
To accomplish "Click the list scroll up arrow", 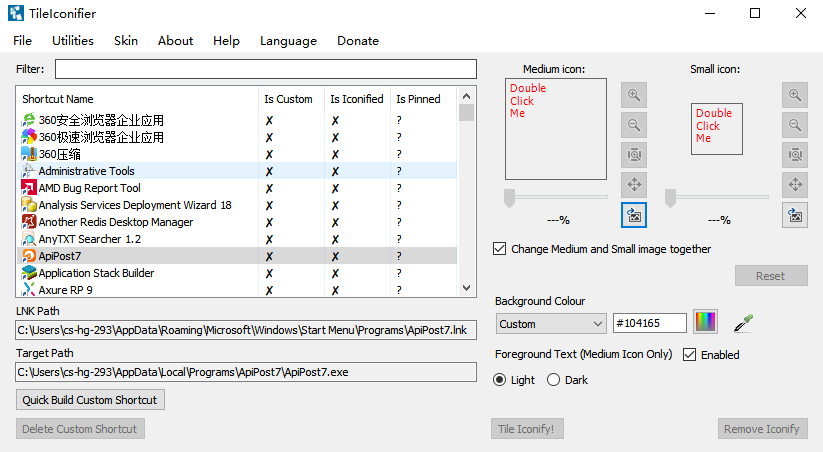I will 466,96.
